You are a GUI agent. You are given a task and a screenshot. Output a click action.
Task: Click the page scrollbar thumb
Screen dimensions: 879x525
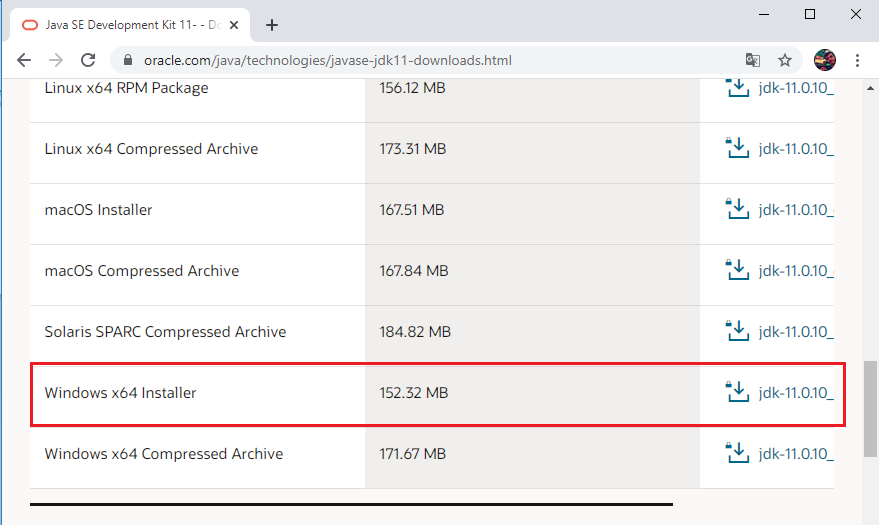870,409
